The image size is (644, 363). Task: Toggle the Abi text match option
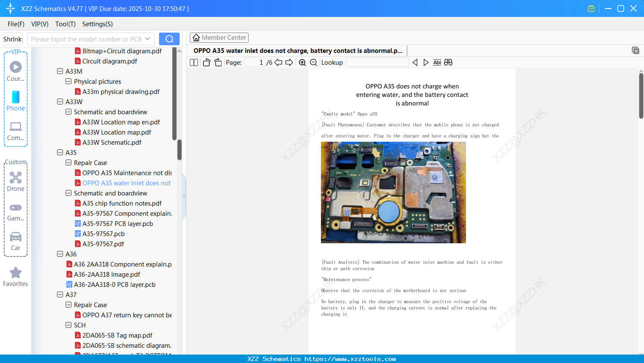pos(437,62)
